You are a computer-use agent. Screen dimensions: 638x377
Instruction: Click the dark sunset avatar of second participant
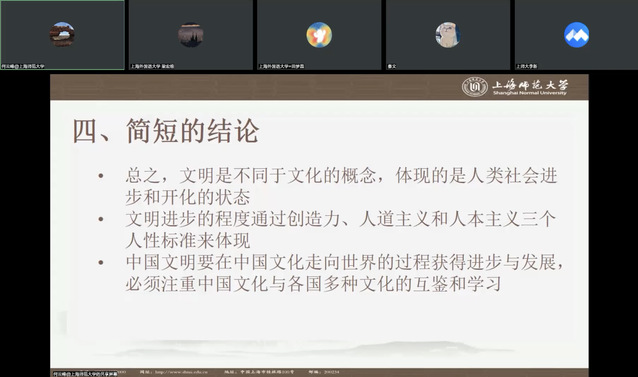click(x=190, y=35)
